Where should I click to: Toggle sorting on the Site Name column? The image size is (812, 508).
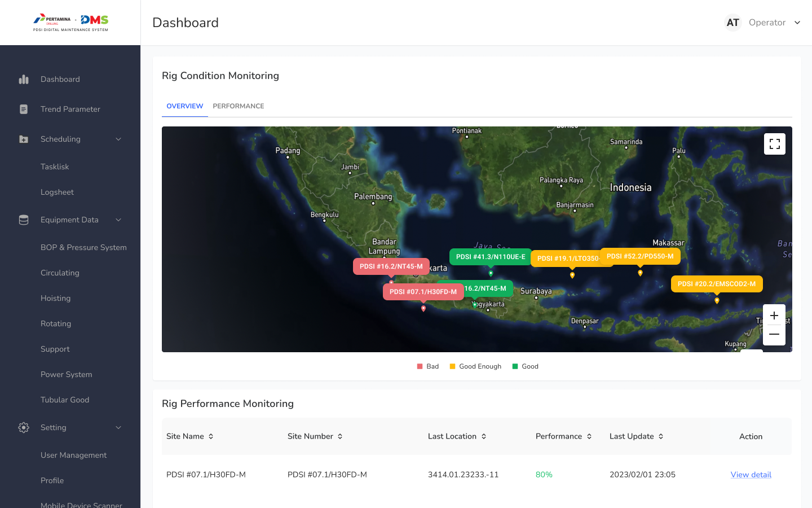210,436
